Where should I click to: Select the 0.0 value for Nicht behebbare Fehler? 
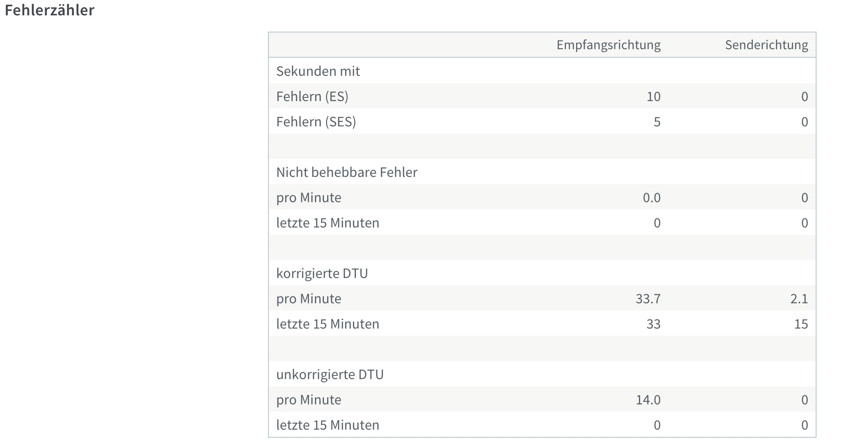651,197
